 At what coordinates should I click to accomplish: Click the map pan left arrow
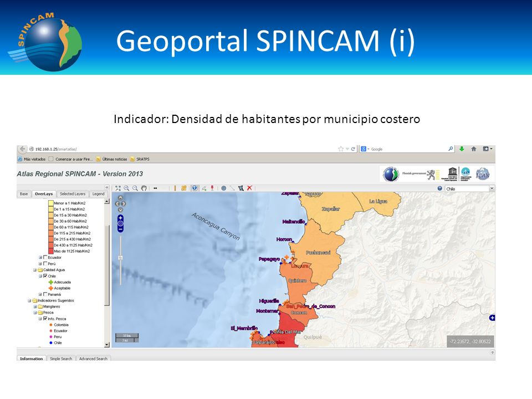pyautogui.click(x=117, y=203)
